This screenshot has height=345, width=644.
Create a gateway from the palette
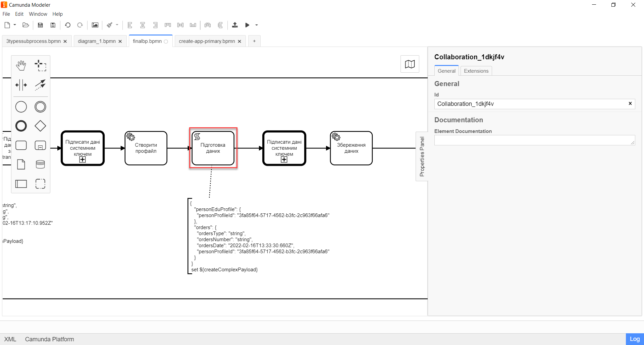coord(40,126)
